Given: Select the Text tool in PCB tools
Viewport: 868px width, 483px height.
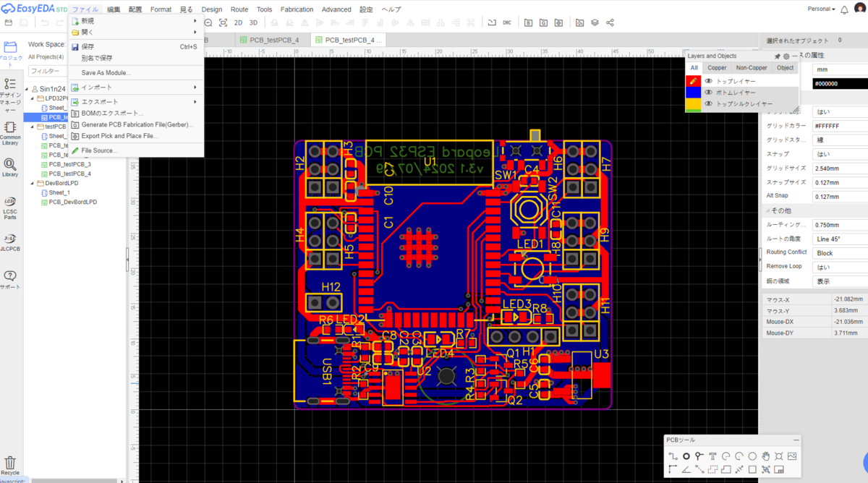Looking at the screenshot, I should point(712,456).
